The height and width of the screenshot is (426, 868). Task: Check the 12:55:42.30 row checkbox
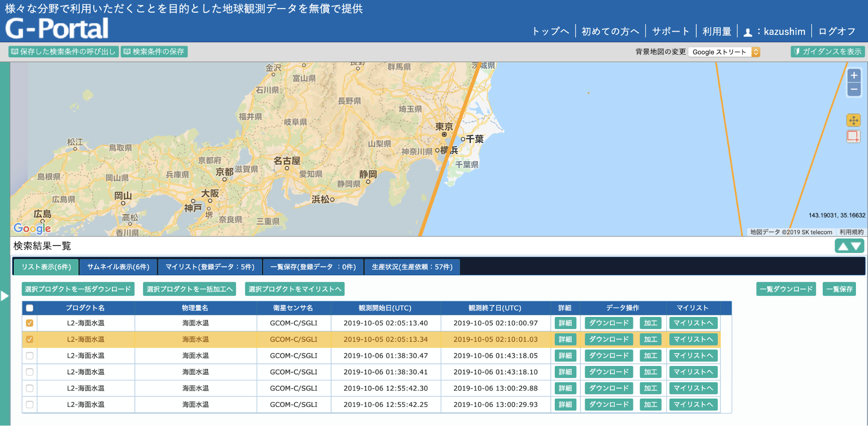(x=30, y=388)
